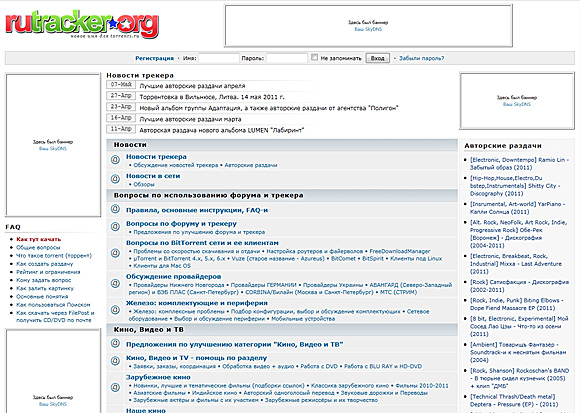Image resolution: width=580 pixels, height=413 pixels.
Task: Click forum icon beside Новости в сети
Action: (115, 179)
